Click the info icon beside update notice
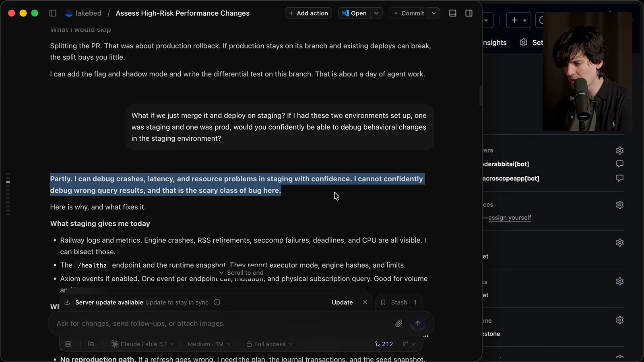Image resolution: width=644 pixels, height=362 pixels. pos(217,302)
